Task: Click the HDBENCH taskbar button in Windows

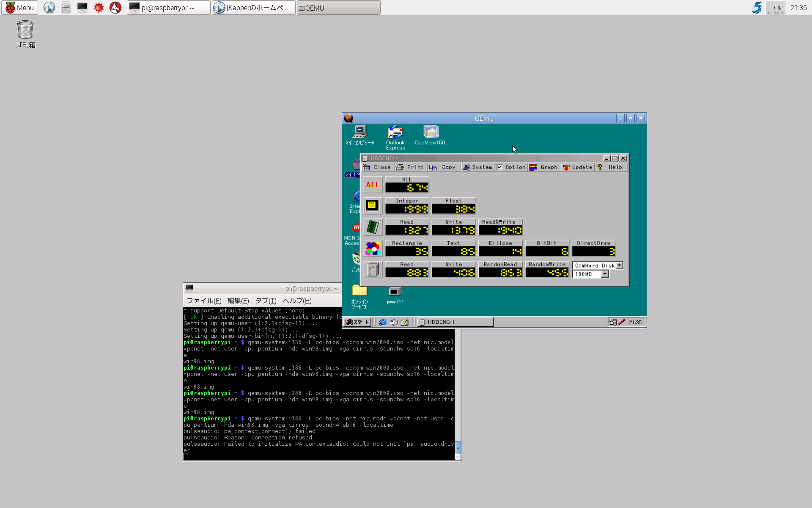Action: point(455,322)
